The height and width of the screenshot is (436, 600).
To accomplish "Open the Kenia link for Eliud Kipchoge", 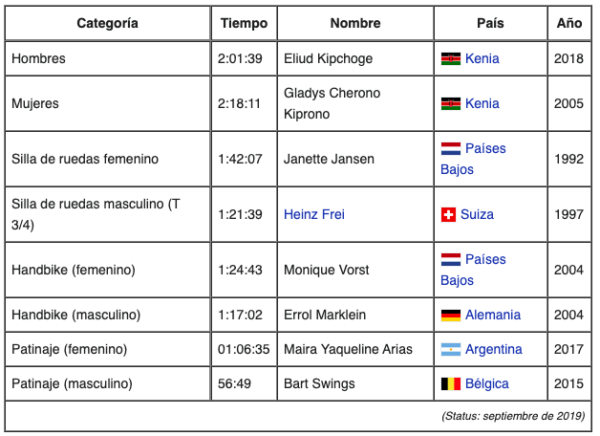I will tap(482, 59).
